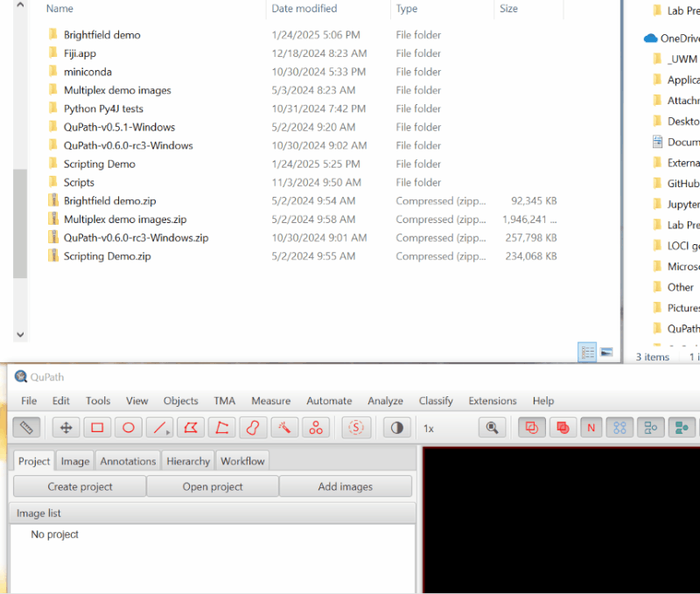Toggle Selection mode (S) button
This screenshot has width=700, height=594.
point(356,428)
